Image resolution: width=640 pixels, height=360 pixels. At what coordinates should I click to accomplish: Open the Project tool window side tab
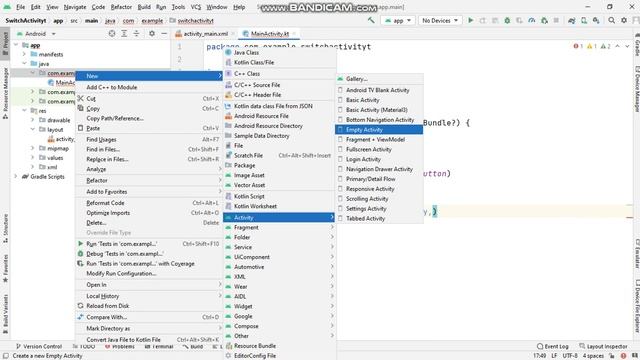click(x=5, y=44)
